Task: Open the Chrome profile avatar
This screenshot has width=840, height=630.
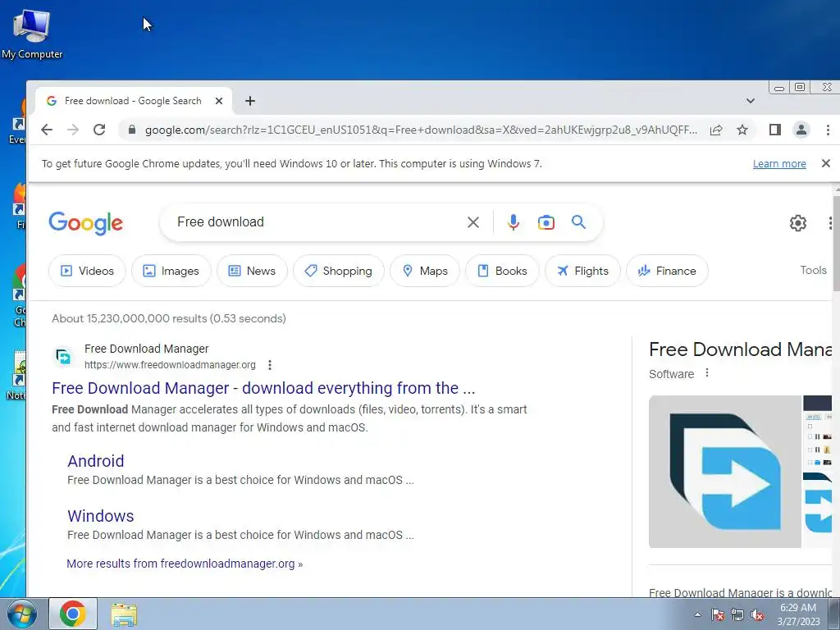Action: click(x=801, y=130)
